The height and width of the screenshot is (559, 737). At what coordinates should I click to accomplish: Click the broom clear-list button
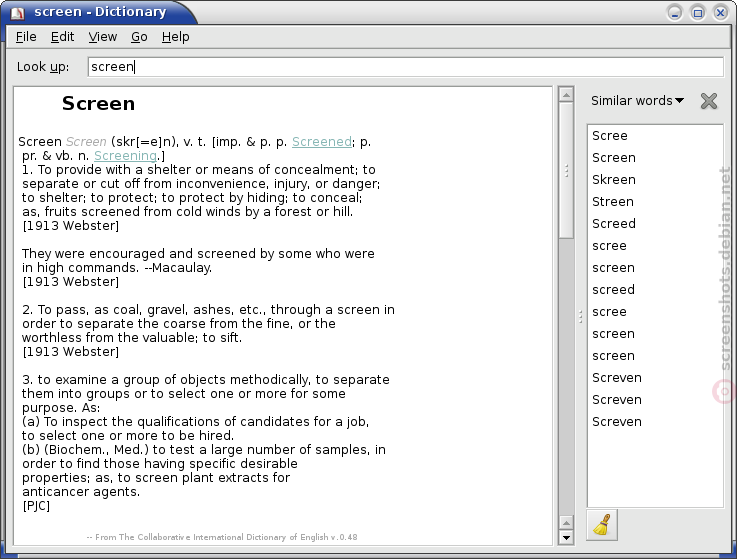point(602,525)
